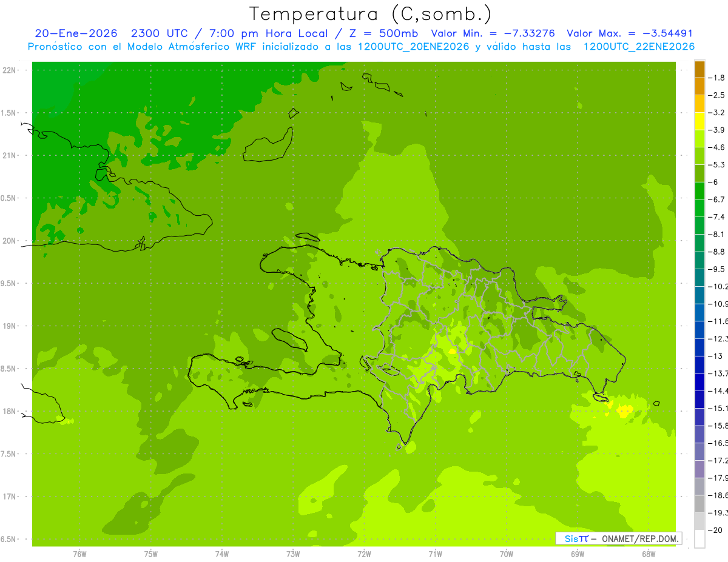Select the "Z = 500mb" level text

[x=383, y=33]
